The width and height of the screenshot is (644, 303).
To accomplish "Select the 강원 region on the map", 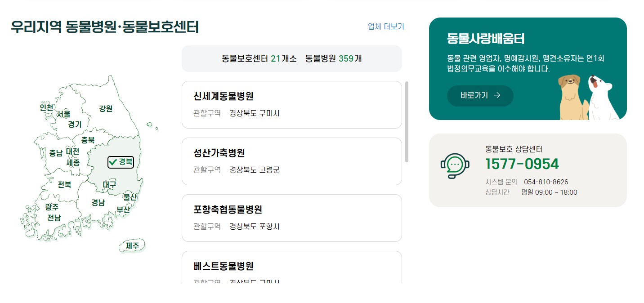I will click(x=105, y=108).
